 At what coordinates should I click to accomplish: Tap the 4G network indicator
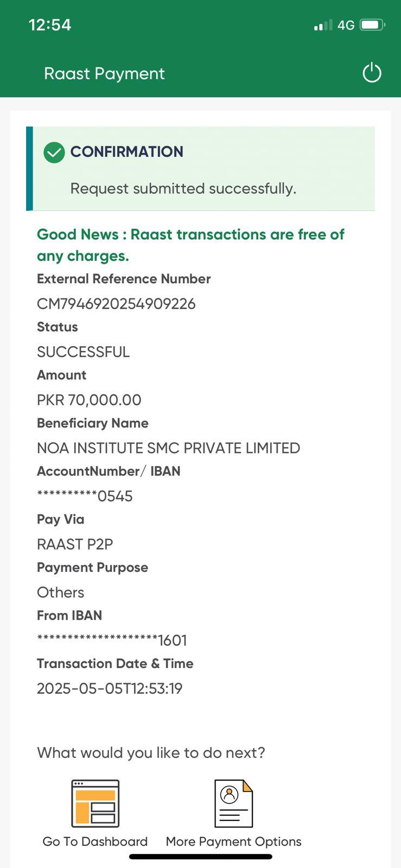click(x=346, y=25)
